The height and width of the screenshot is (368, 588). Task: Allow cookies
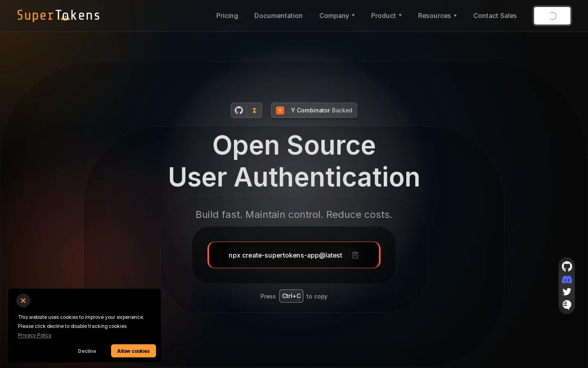134,351
